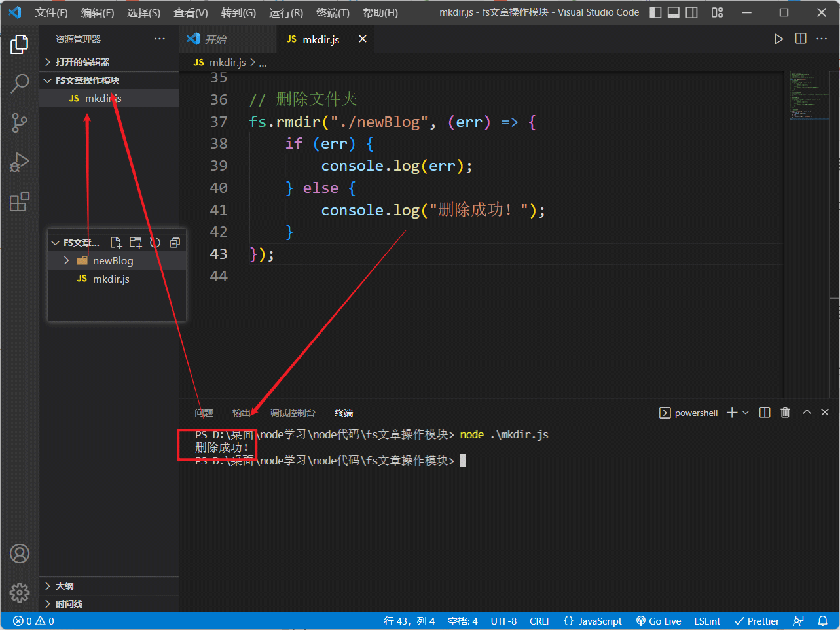Split the editor to the right
This screenshot has height=630, width=840.
click(801, 39)
